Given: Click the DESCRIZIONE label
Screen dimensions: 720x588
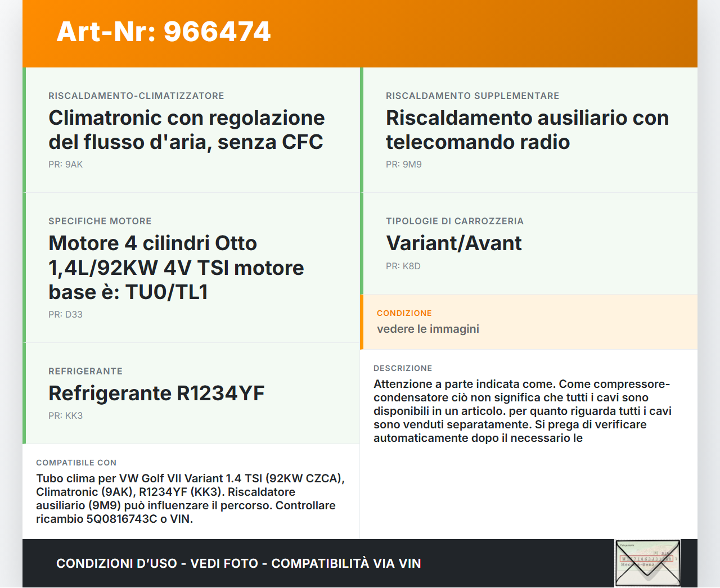Looking at the screenshot, I should coord(403,368).
